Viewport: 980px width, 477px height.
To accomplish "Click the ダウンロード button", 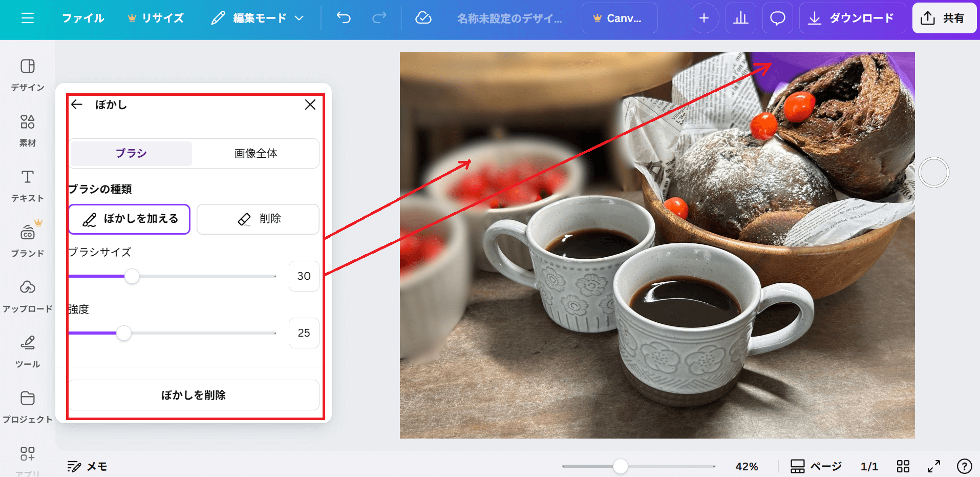I will 852,18.
